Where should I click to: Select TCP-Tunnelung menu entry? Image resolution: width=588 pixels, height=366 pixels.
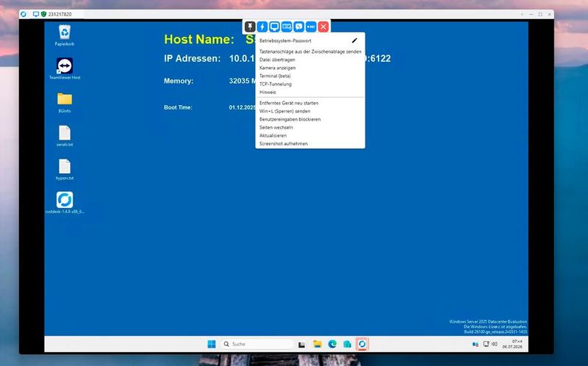[310, 84]
